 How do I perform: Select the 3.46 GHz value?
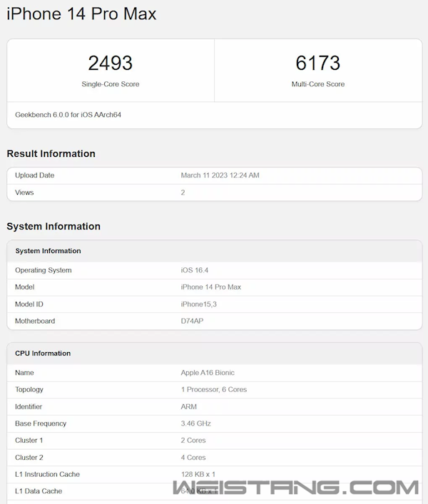point(196,423)
